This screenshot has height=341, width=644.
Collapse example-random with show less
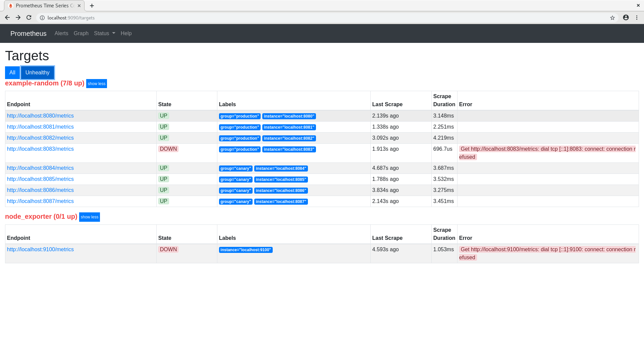[x=97, y=84]
